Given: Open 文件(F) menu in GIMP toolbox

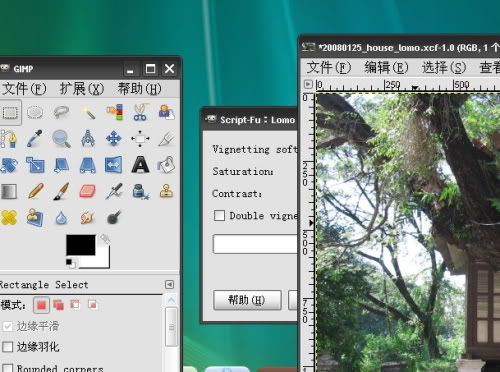Looking at the screenshot, I should click(x=24, y=89).
